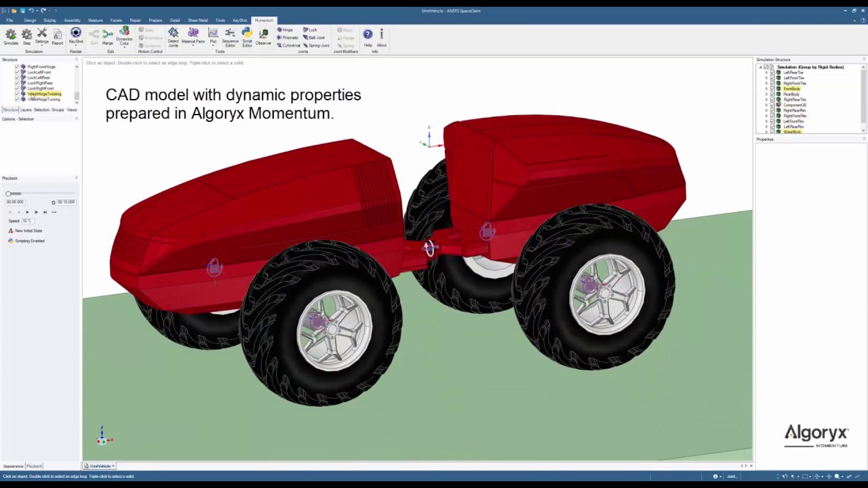
Task: Switch to Playback tab at bottom left
Action: 34,466
